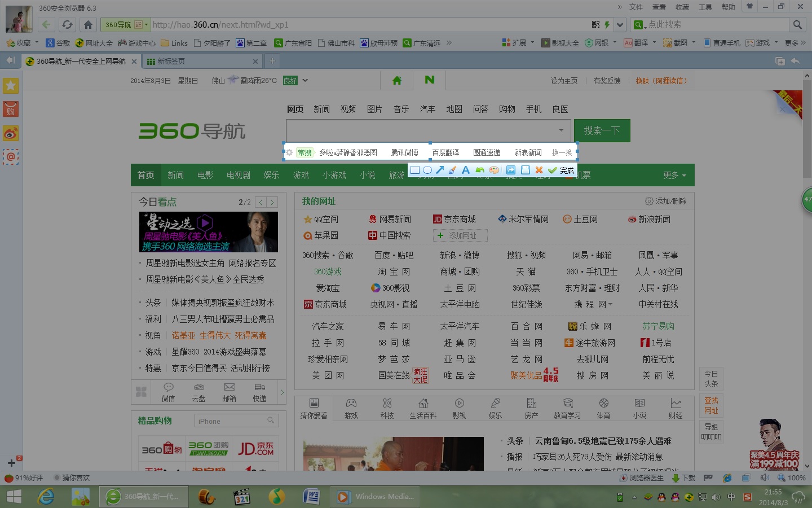This screenshot has height=508, width=812.
Task: Close the 360导航 tab
Action: pos(134,62)
